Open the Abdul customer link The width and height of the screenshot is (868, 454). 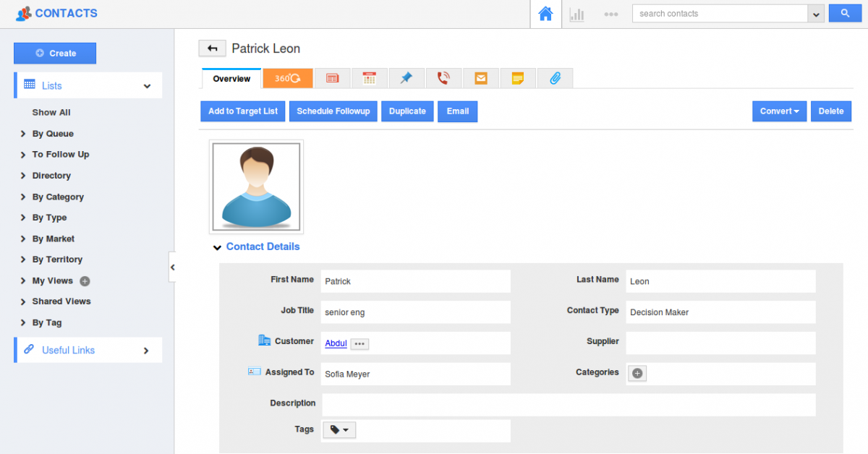click(336, 343)
